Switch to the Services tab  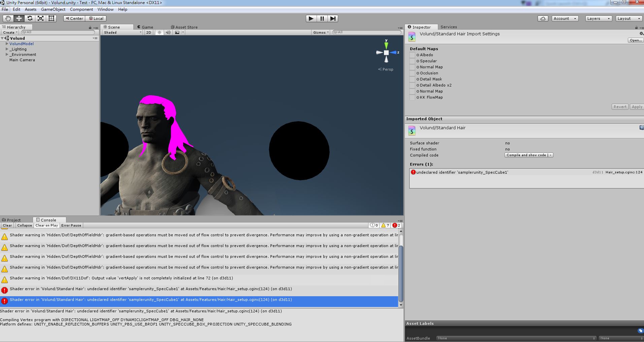(x=449, y=27)
